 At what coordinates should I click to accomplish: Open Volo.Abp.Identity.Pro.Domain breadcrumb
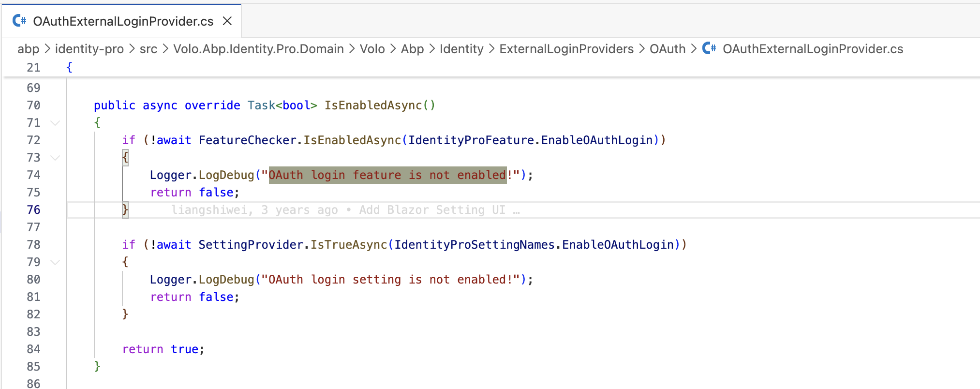(258, 49)
